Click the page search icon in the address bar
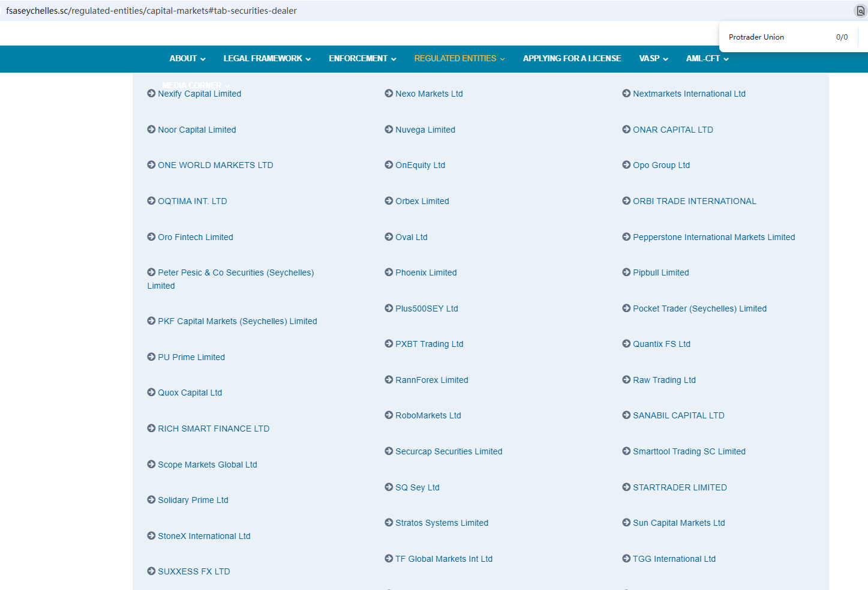The width and height of the screenshot is (868, 590). [x=860, y=11]
